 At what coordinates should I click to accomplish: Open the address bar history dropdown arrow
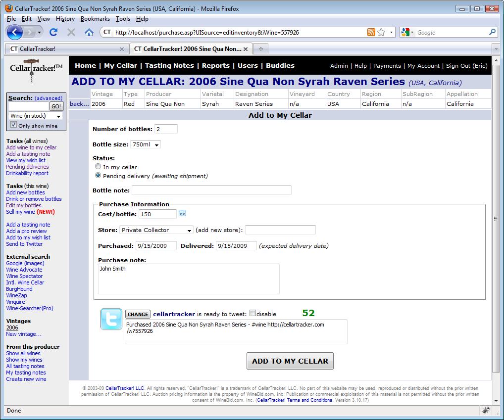(x=391, y=32)
